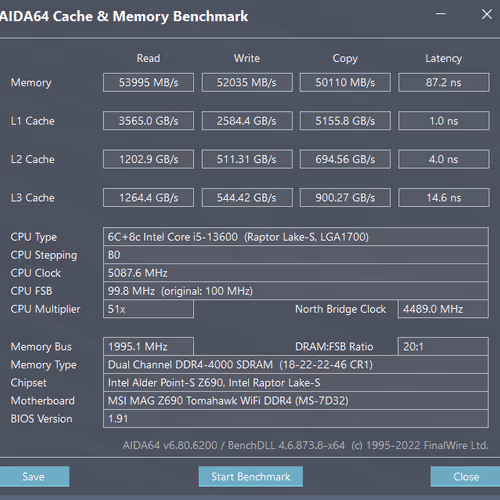Image resolution: width=500 pixels, height=500 pixels.
Task: Select the Memory Type DDR4-4000 field
Action: click(x=296, y=364)
